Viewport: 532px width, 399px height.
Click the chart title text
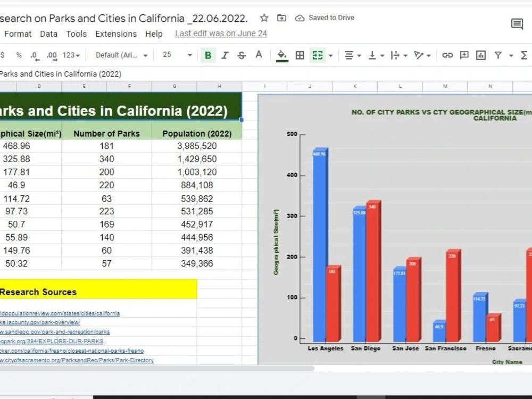[442, 115]
